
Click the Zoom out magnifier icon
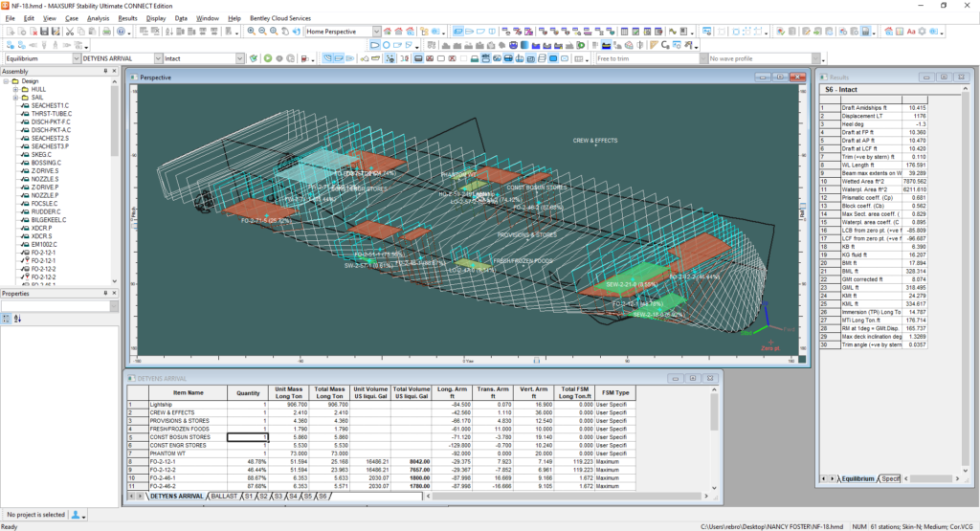click(x=262, y=32)
